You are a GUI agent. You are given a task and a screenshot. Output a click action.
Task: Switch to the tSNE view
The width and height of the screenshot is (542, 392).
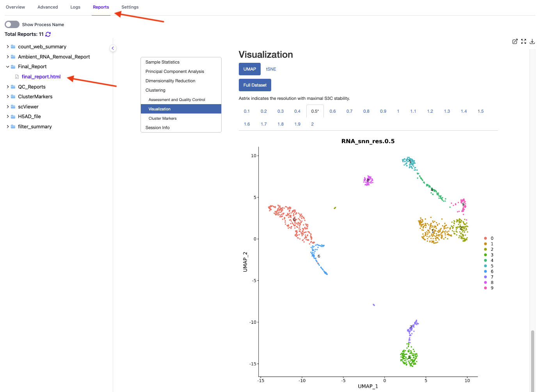271,69
